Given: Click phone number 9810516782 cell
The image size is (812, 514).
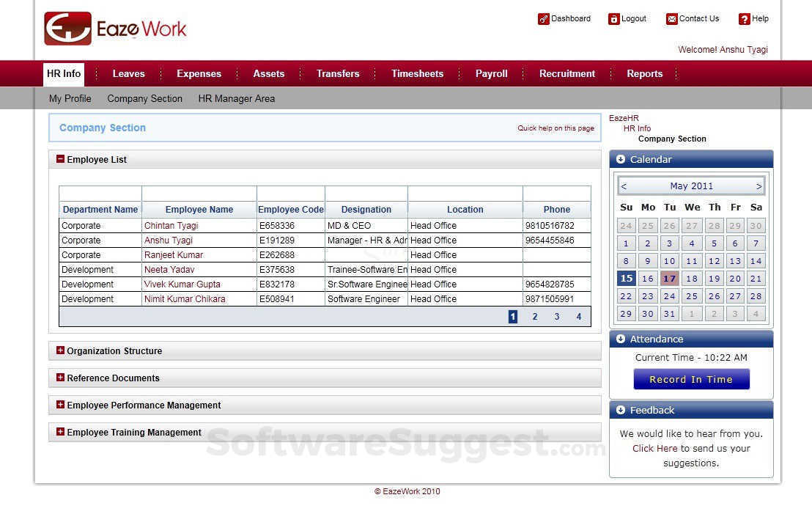Looking at the screenshot, I should pyautogui.click(x=557, y=225).
